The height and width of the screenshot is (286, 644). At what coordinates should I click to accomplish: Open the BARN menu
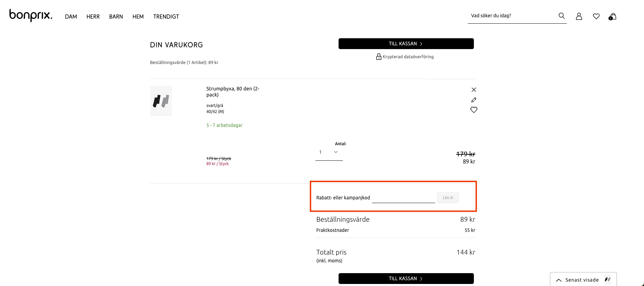coord(116,17)
